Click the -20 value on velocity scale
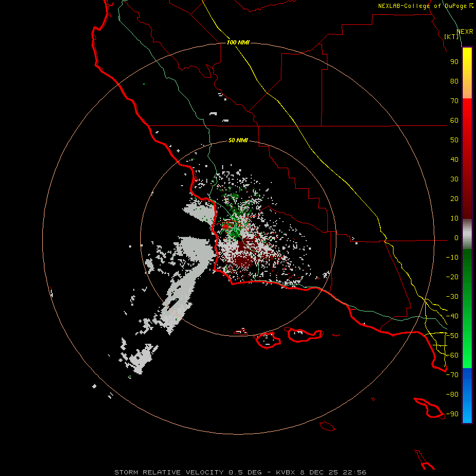The image size is (476, 476). (x=452, y=277)
